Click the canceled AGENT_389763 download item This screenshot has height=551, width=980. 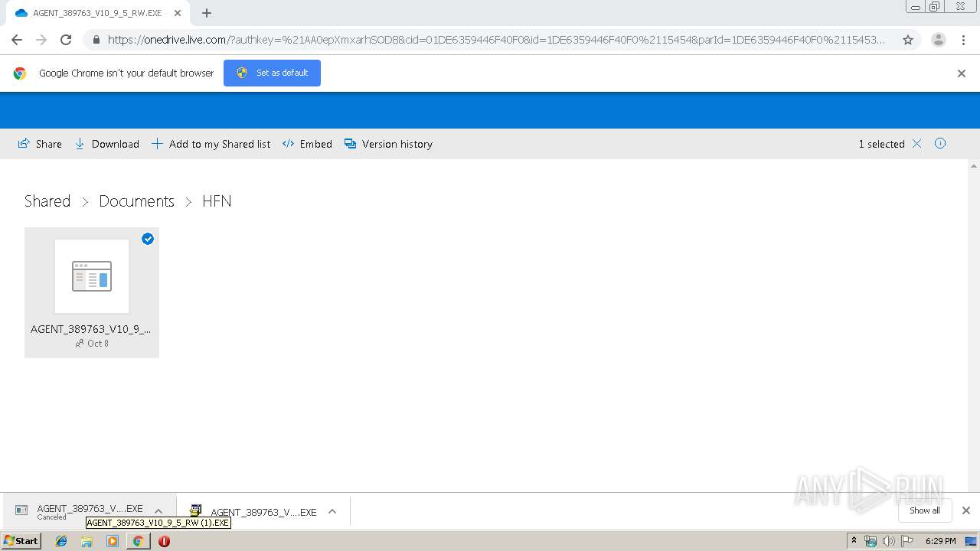pyautogui.click(x=79, y=511)
